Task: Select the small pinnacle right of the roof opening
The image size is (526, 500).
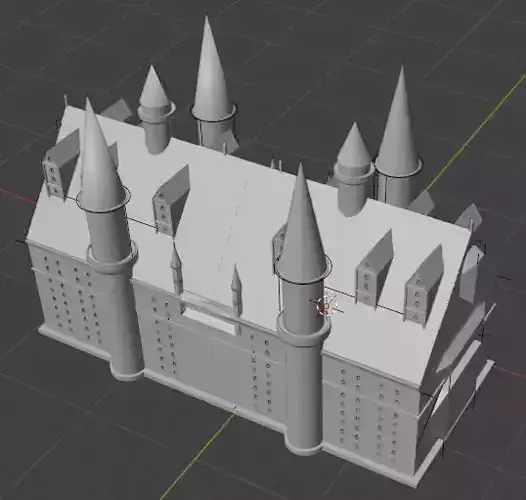Action: pos(236,290)
